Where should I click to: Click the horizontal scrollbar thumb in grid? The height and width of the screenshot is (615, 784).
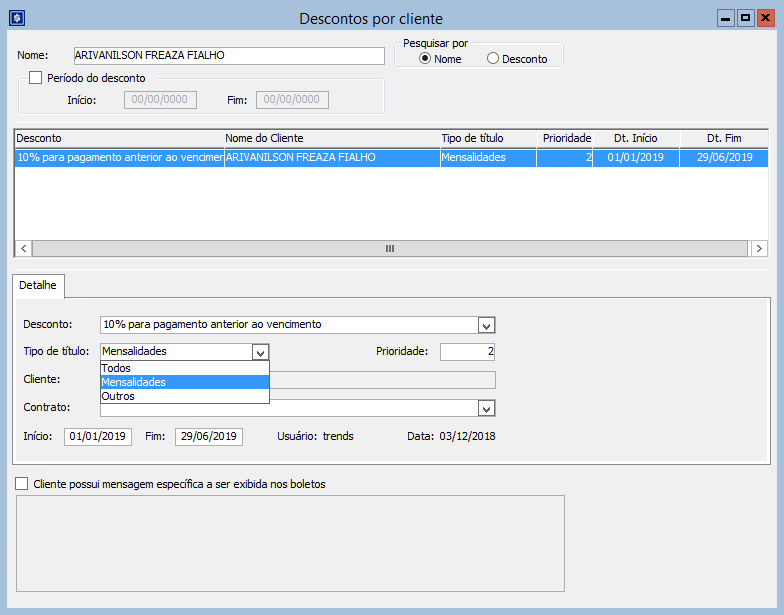click(390, 248)
